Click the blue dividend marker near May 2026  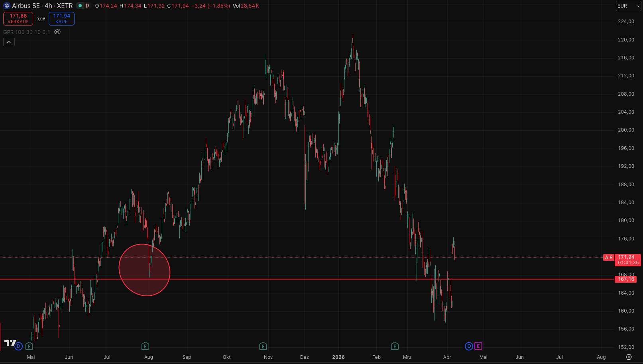469,346
